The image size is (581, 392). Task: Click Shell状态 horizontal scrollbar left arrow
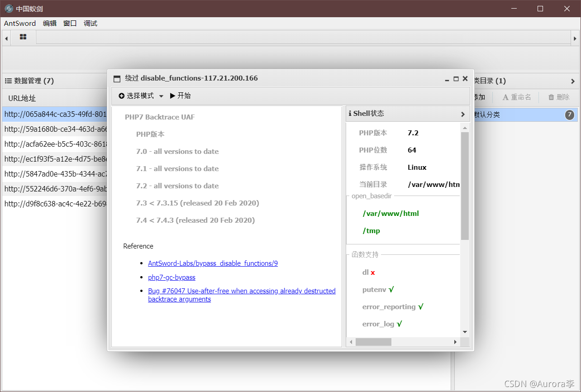coord(350,342)
